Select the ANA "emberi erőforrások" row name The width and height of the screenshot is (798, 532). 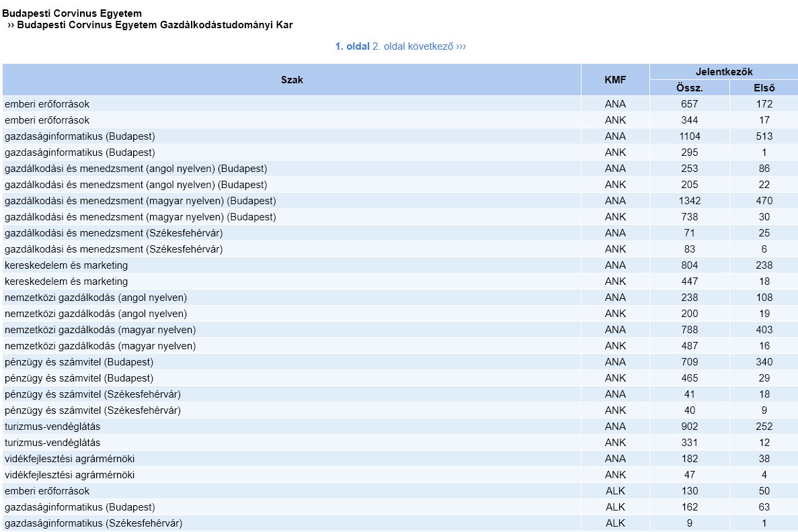pyautogui.click(x=47, y=104)
